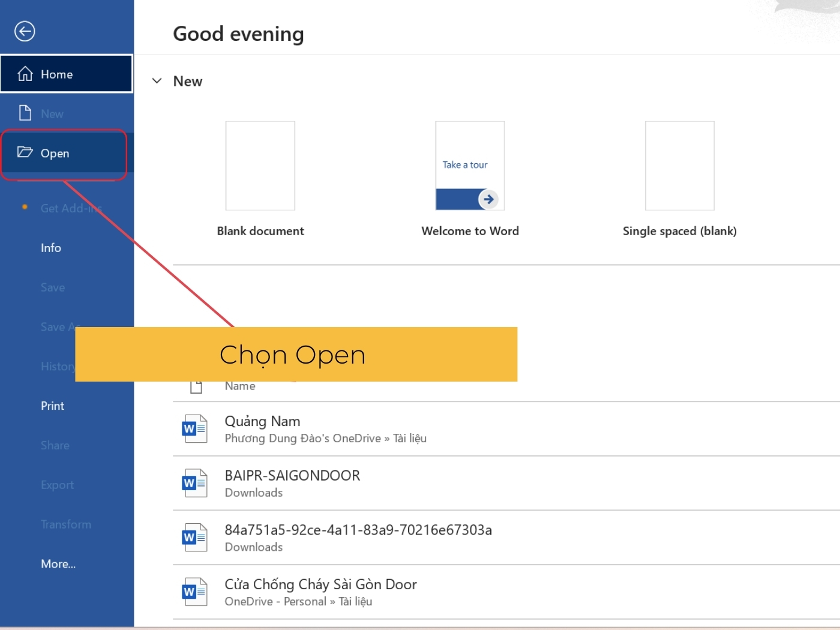Screen dimensions: 840x630
Task: Click the Word icon beside Quảng Nam
Action: click(x=194, y=428)
